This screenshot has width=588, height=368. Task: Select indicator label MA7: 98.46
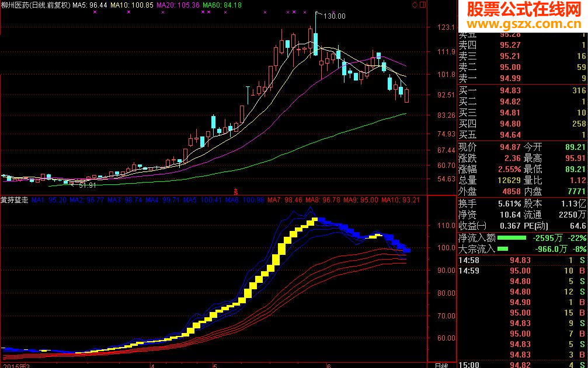pyautogui.click(x=285, y=200)
